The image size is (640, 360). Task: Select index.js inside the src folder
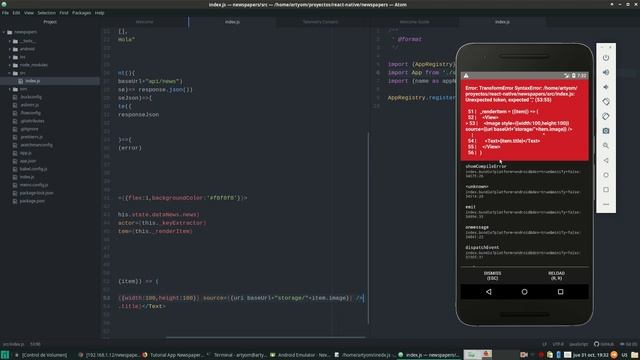click(50, 81)
